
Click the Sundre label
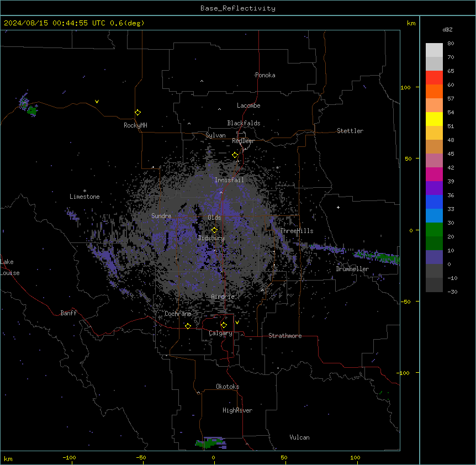[x=161, y=216]
